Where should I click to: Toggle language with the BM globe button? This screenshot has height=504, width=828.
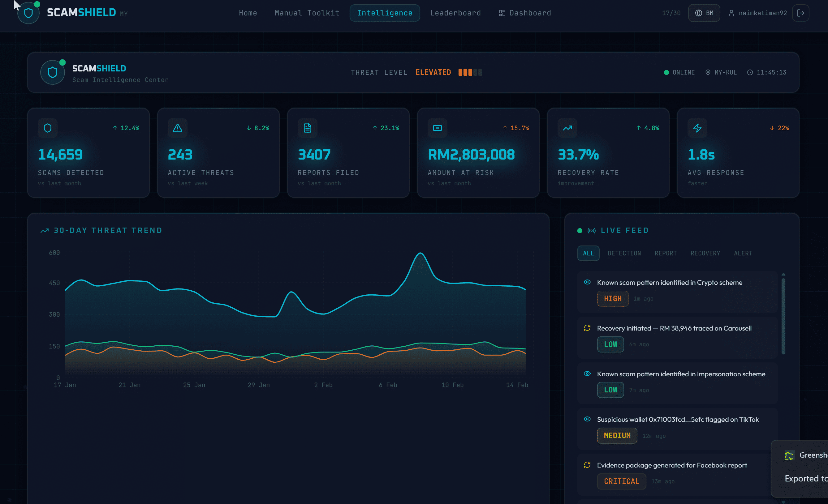704,13
